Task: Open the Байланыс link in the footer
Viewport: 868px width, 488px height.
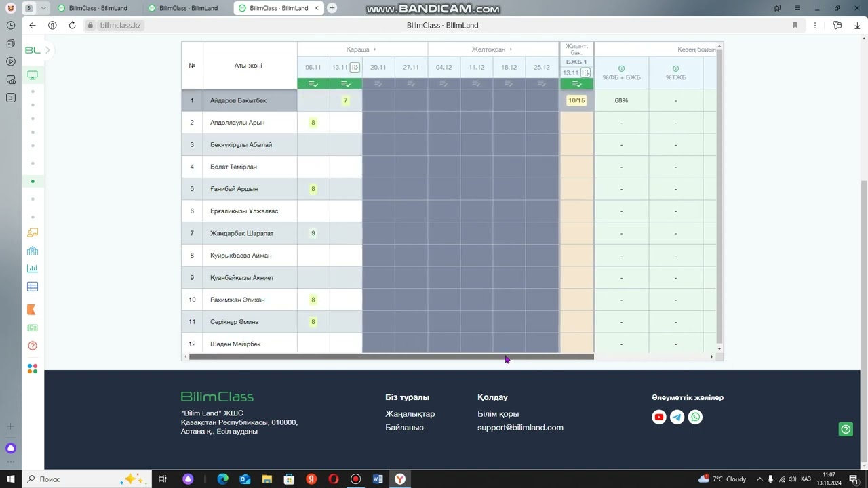Action: [404, 428]
